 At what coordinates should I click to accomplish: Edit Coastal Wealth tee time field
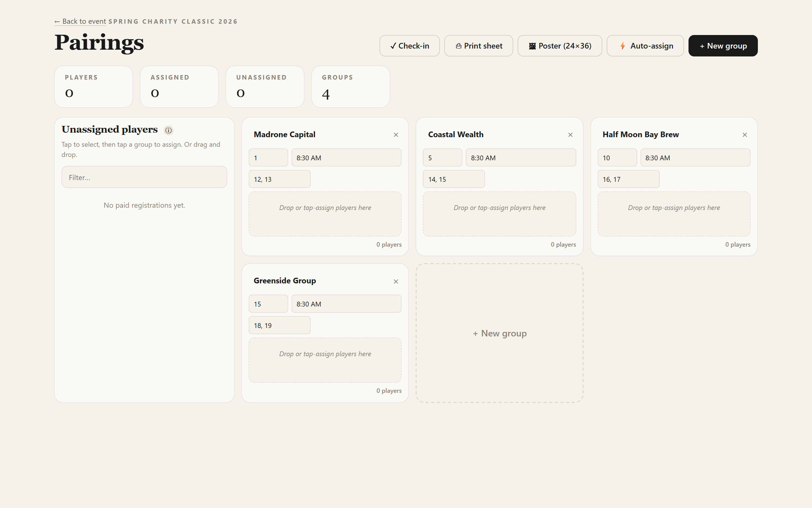tap(521, 157)
